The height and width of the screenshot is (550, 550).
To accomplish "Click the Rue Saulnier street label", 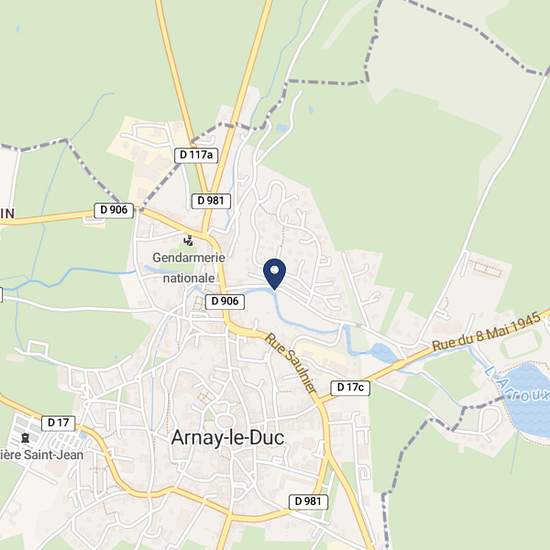I will (290, 363).
